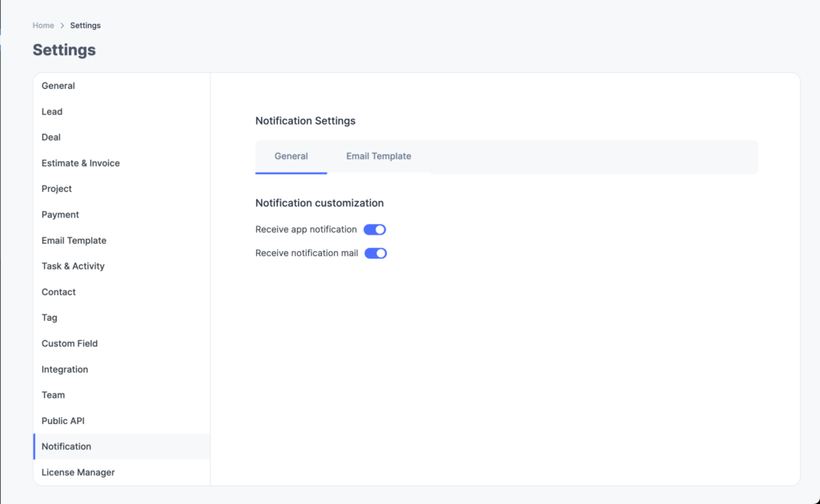
Task: Select Lead in the settings sidebar
Action: pyautogui.click(x=51, y=111)
